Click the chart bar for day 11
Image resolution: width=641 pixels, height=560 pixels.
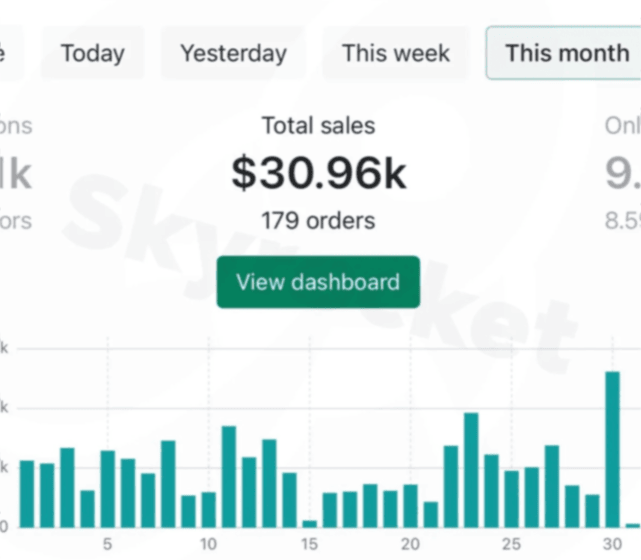click(229, 476)
